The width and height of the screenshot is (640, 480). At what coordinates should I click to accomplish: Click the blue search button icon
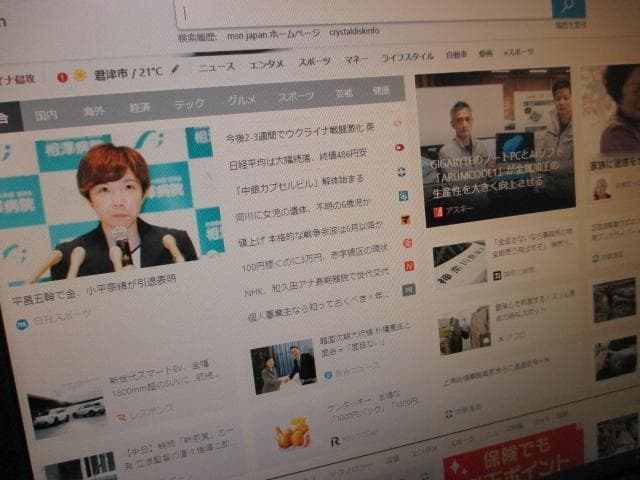click(568, 8)
